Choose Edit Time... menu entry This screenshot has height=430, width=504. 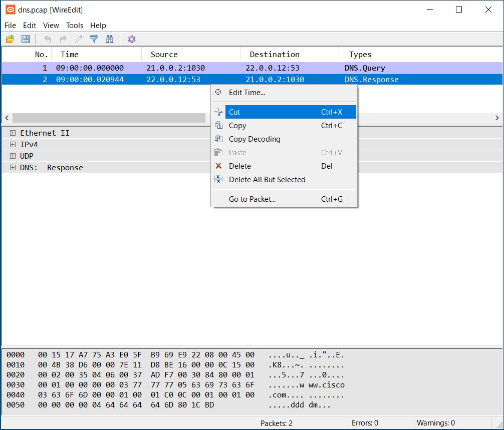coord(284,93)
